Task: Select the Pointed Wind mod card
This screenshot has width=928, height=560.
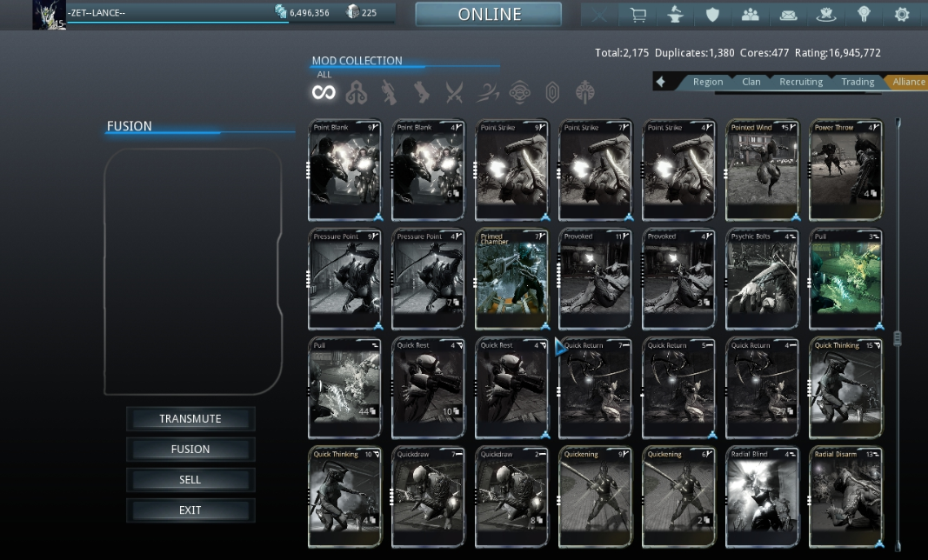Action: coord(762,170)
